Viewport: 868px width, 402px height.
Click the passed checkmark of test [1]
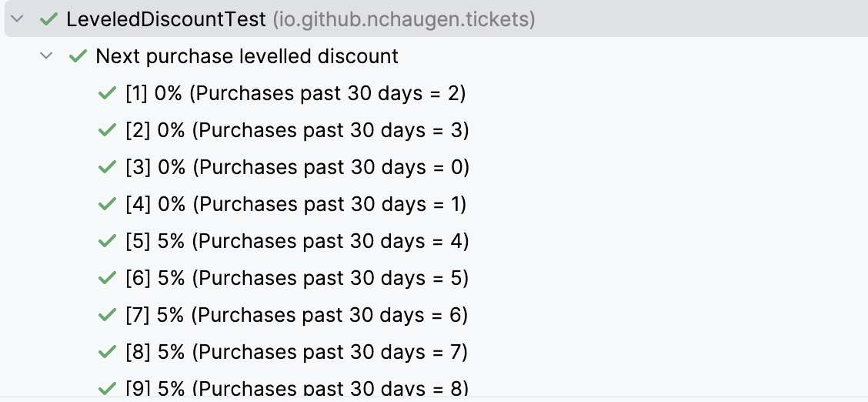(x=107, y=93)
